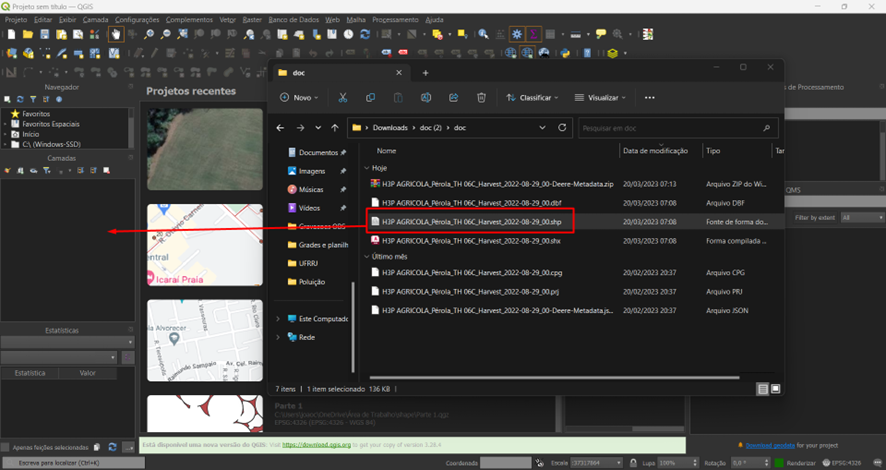Refresh the File Explorer folder view

[562, 128]
